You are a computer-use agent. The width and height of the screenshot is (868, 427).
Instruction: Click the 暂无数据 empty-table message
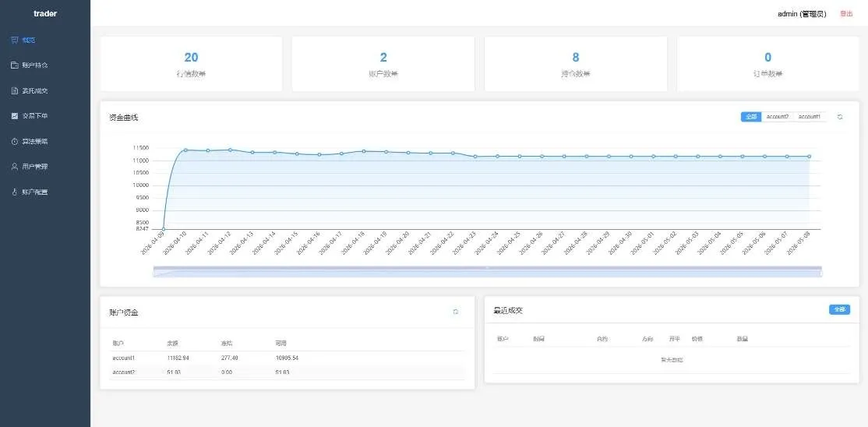click(x=672, y=360)
